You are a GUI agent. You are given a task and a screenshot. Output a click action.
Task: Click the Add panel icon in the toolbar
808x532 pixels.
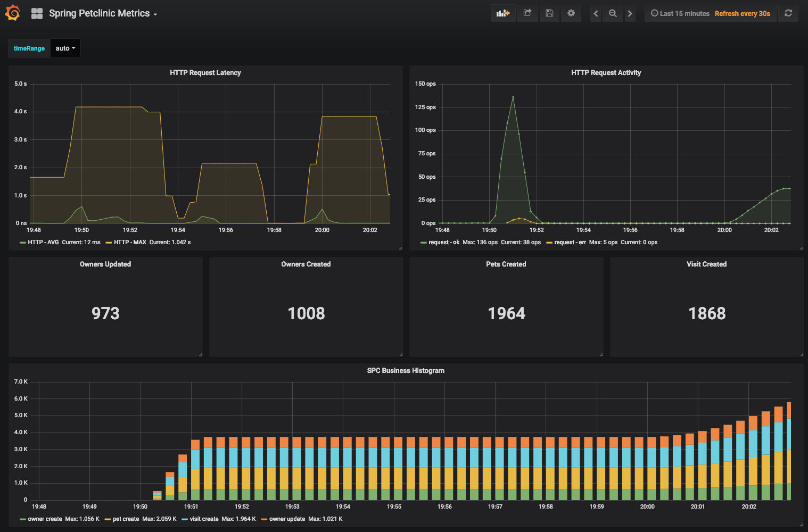(502, 13)
